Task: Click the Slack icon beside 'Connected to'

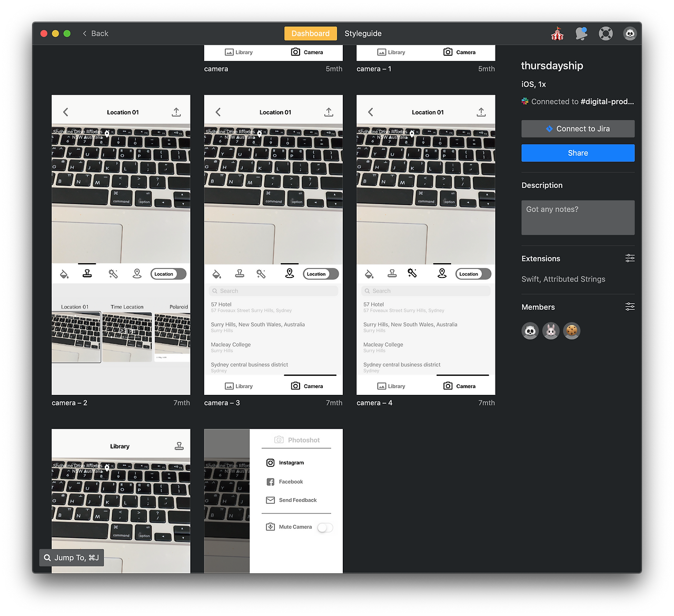Action: click(525, 101)
